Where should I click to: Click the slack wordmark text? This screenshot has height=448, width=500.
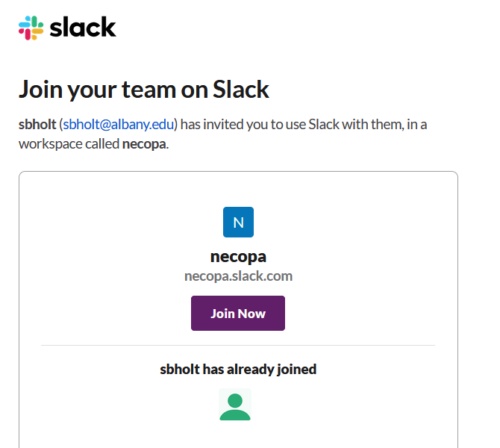click(x=83, y=28)
